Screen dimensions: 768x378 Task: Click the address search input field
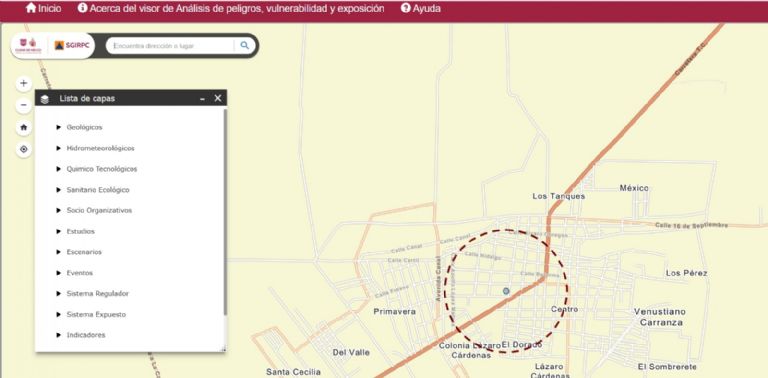[x=171, y=46]
